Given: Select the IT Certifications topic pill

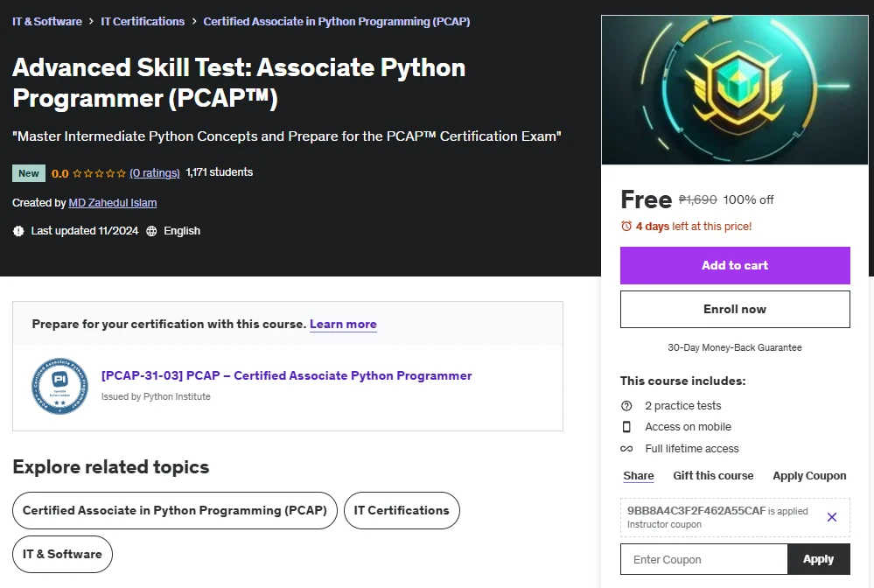Looking at the screenshot, I should pos(402,510).
